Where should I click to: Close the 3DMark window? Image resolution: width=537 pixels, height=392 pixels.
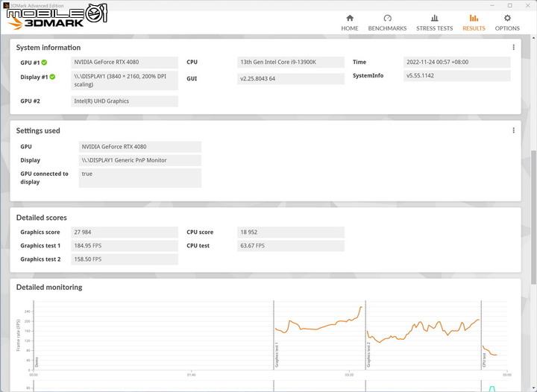pos(528,5)
